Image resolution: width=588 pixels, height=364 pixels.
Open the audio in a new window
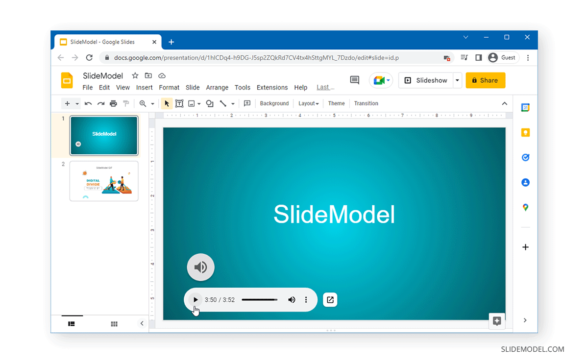coord(330,300)
